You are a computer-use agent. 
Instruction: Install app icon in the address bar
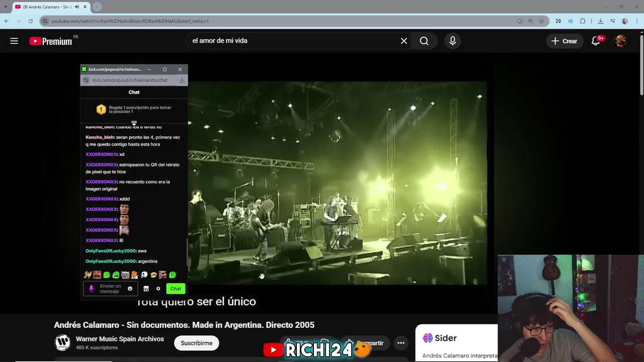520,21
